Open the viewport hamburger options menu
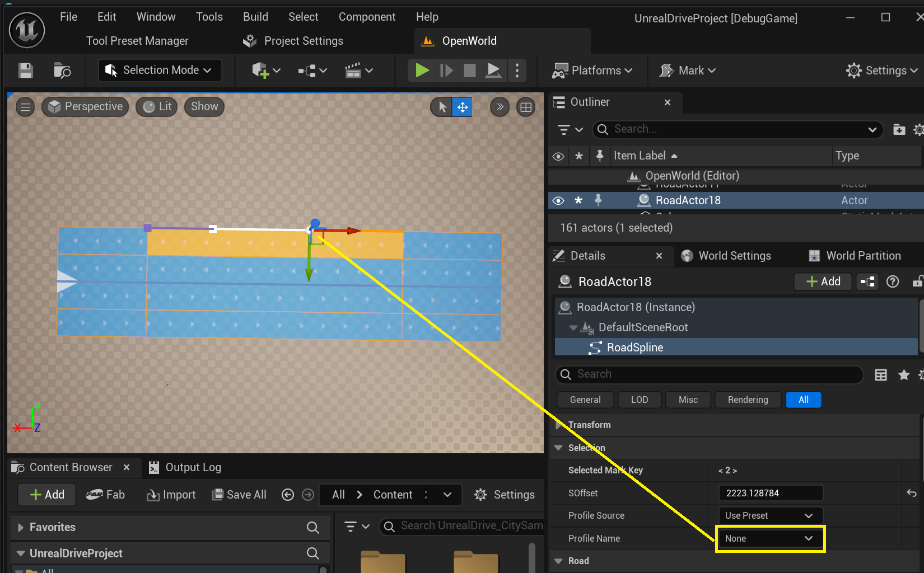This screenshot has height=573, width=924. 25,107
